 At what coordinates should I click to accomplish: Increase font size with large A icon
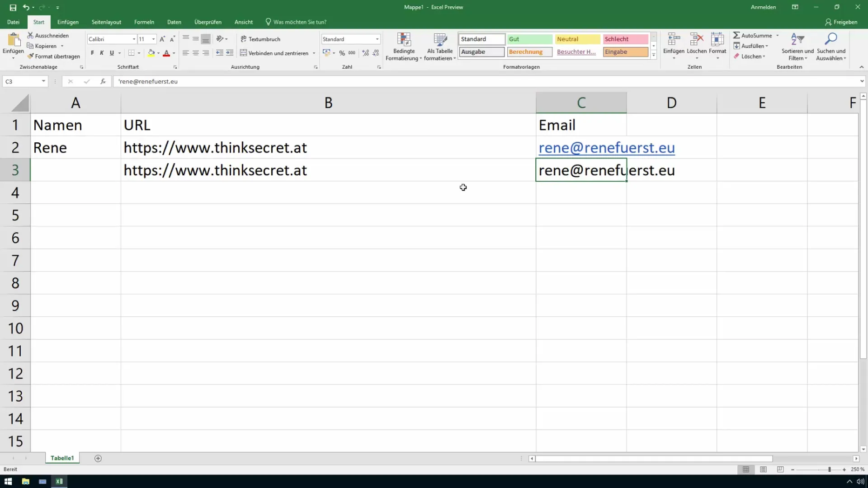162,39
